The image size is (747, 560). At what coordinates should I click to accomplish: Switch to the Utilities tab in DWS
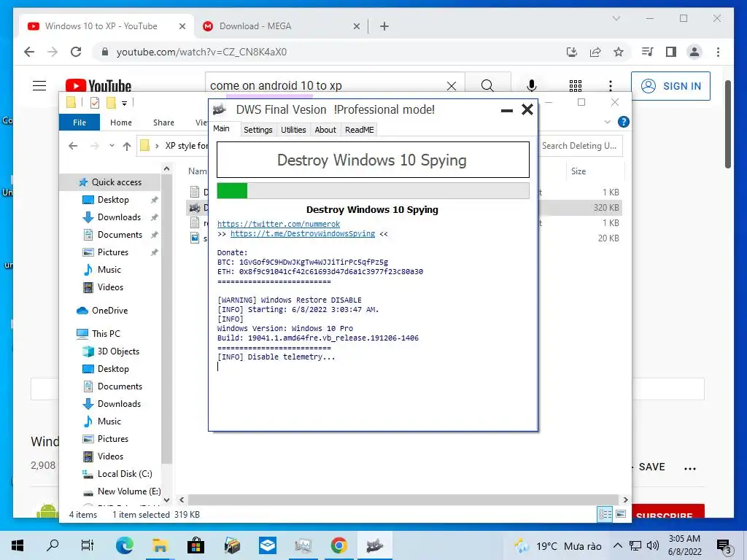coord(293,130)
